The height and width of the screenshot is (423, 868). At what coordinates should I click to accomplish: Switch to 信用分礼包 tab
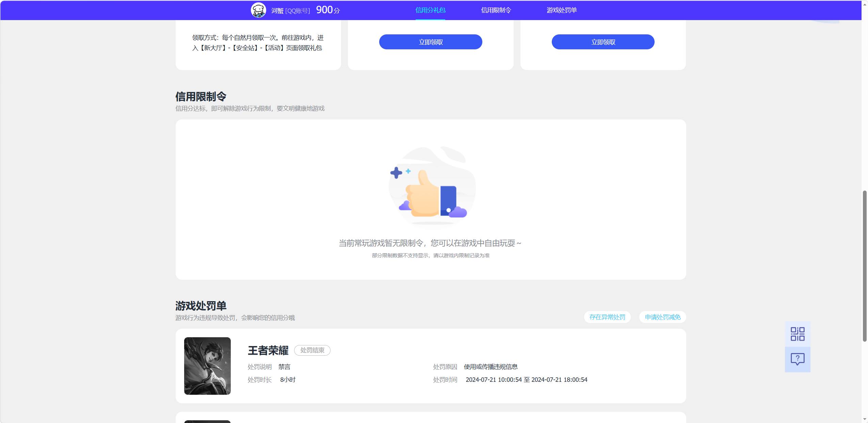tap(430, 10)
